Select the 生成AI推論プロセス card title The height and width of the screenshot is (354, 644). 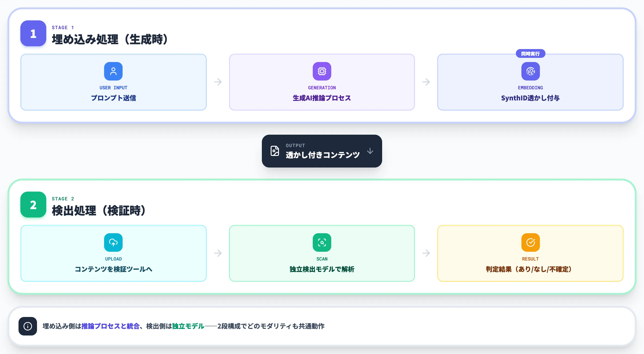(322, 98)
